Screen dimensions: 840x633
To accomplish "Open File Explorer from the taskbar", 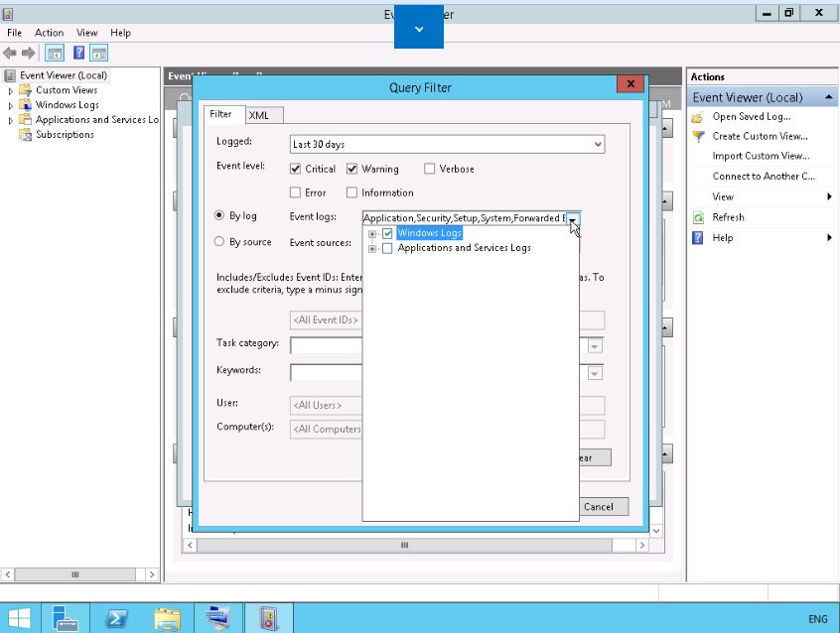I will coord(167,618).
